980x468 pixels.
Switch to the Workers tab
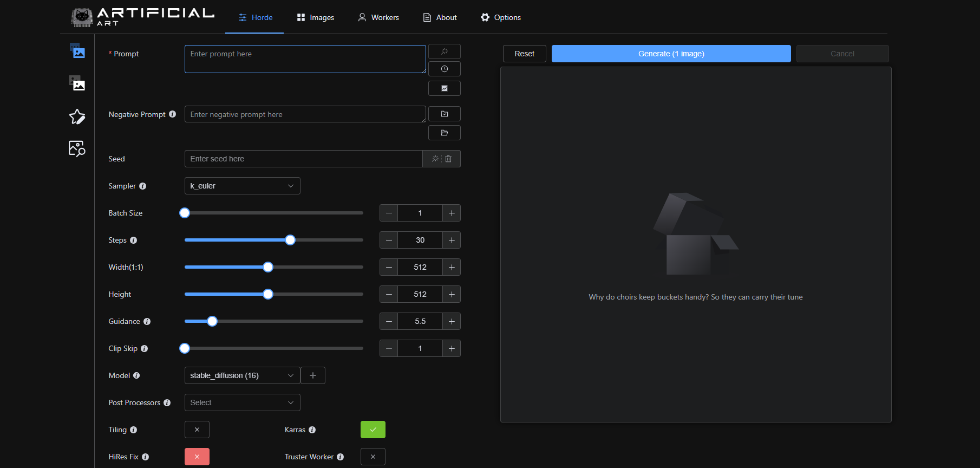pos(378,17)
